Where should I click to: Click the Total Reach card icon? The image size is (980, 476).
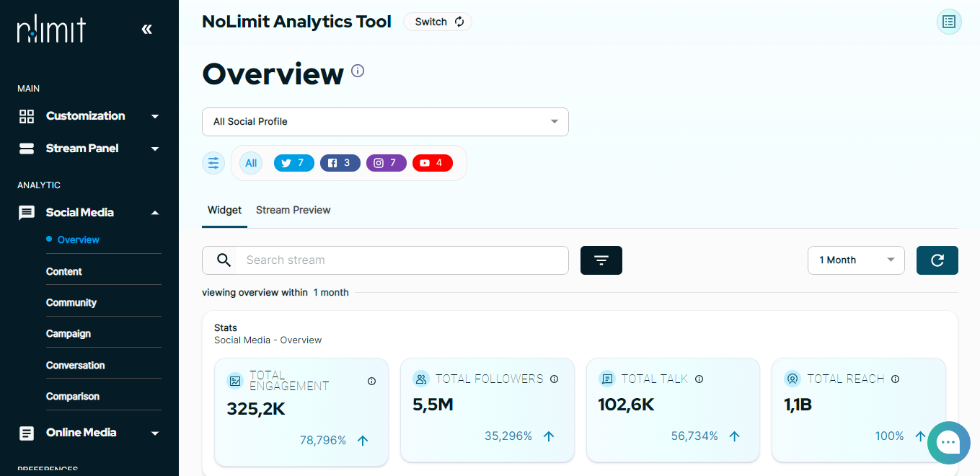[793, 379]
